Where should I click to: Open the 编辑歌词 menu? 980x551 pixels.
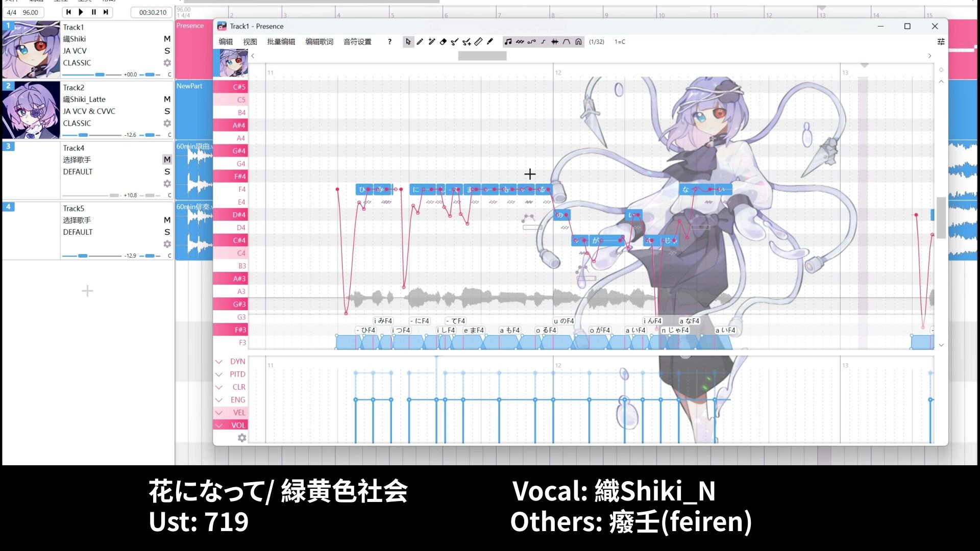320,42
